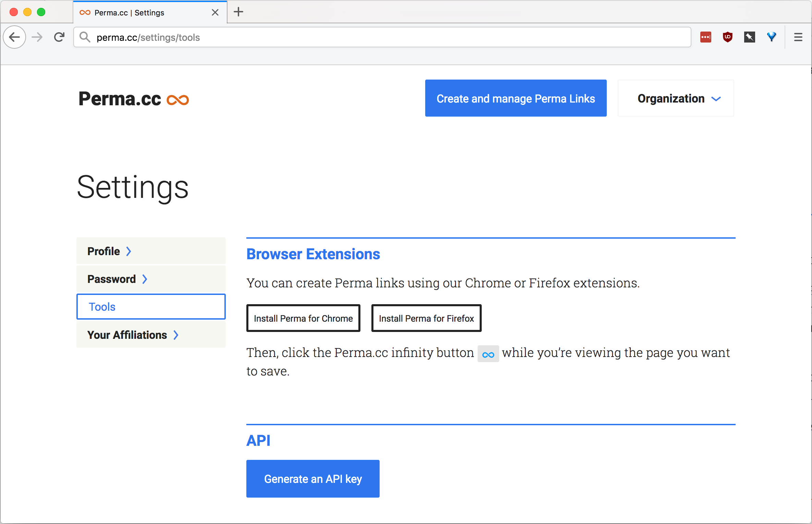This screenshot has height=524, width=812.
Task: Click the back navigation arrow icon
Action: (15, 37)
